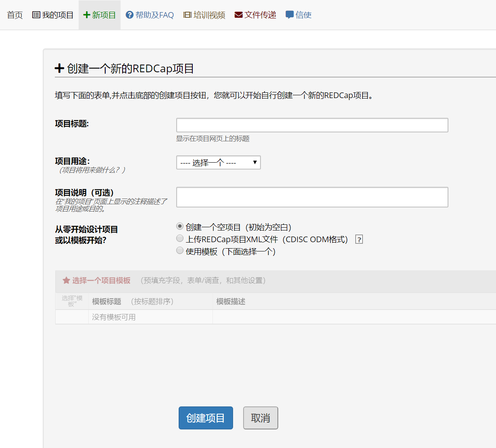This screenshot has height=448, width=496.
Task: Click the envelope icon by 文件传递
Action: (239, 15)
